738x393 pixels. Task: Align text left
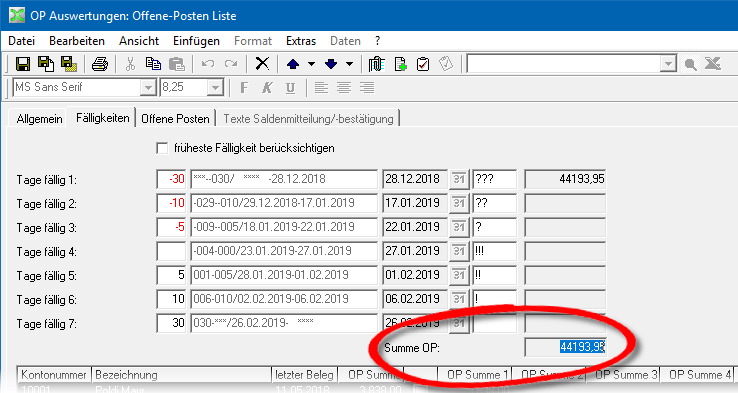(x=321, y=88)
